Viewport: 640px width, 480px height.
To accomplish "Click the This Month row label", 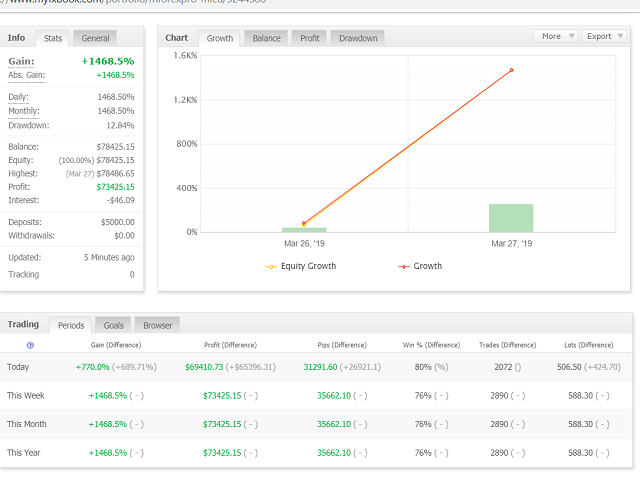I will click(x=27, y=424).
